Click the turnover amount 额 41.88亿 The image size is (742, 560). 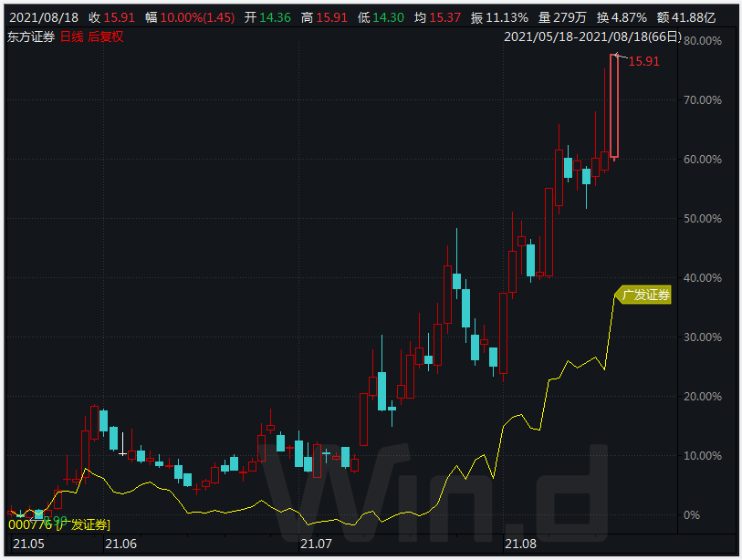coord(686,18)
